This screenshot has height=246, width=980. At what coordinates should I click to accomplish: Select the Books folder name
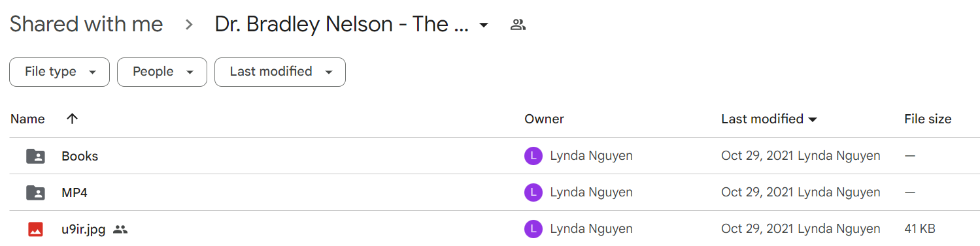[x=80, y=156]
